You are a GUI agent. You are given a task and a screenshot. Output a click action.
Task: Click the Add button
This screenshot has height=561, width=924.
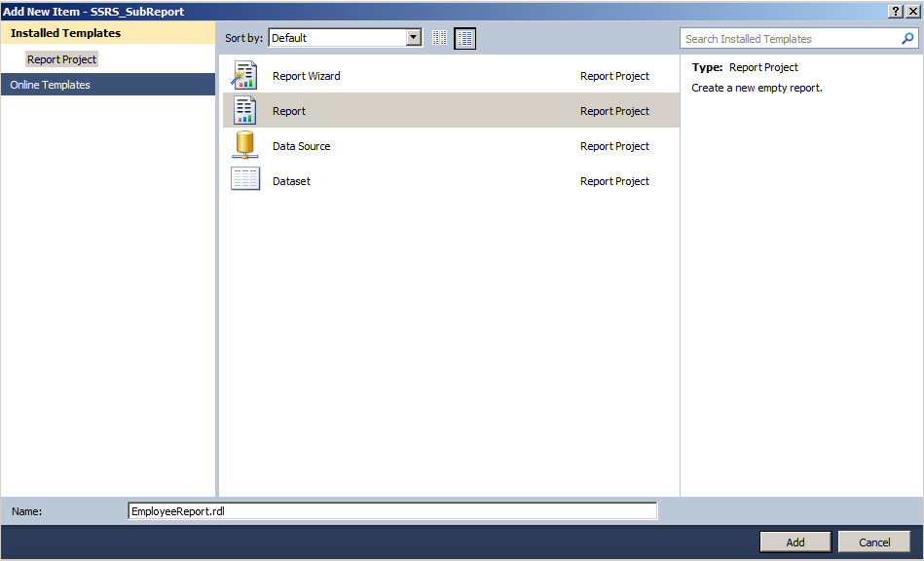[795, 542]
